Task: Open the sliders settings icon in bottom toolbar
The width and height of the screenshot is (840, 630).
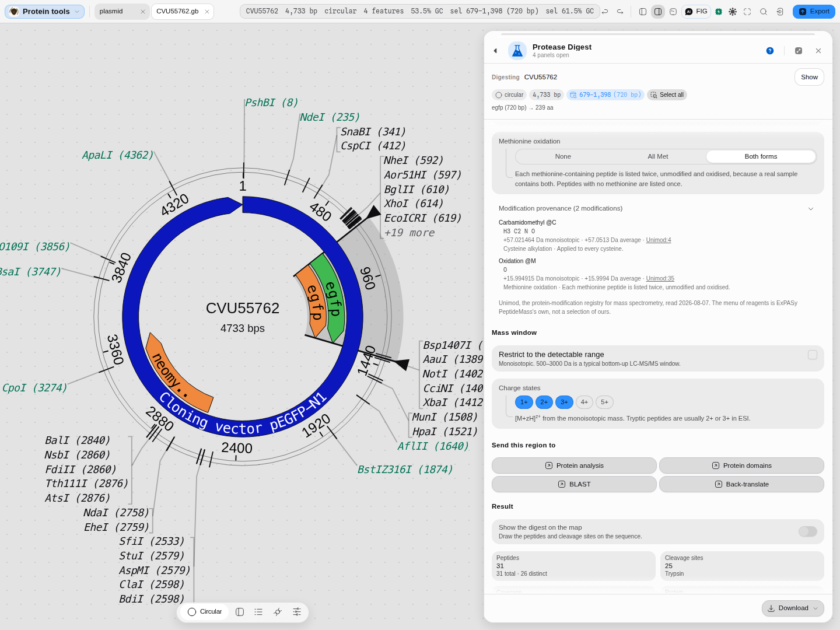Action: tap(297, 612)
